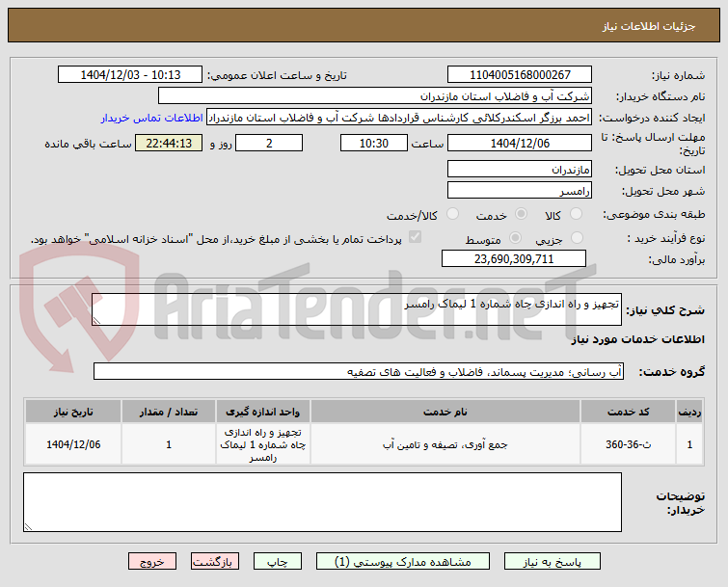Click the deadline date field 1404/12/06

(520, 144)
